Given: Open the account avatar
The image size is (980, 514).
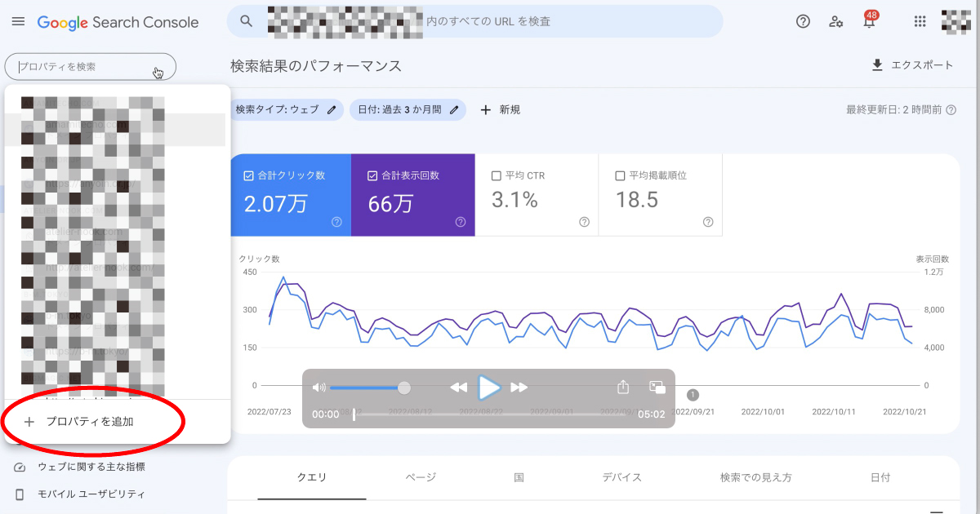Looking at the screenshot, I should click(x=955, y=22).
